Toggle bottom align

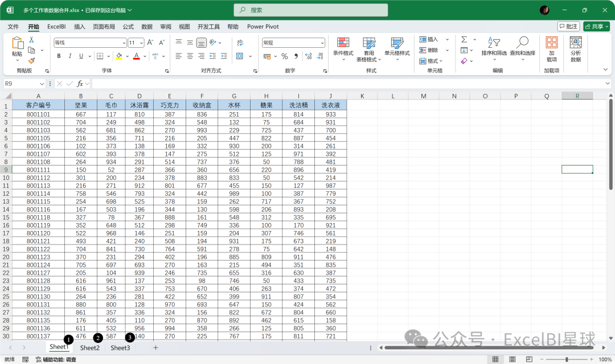click(201, 42)
